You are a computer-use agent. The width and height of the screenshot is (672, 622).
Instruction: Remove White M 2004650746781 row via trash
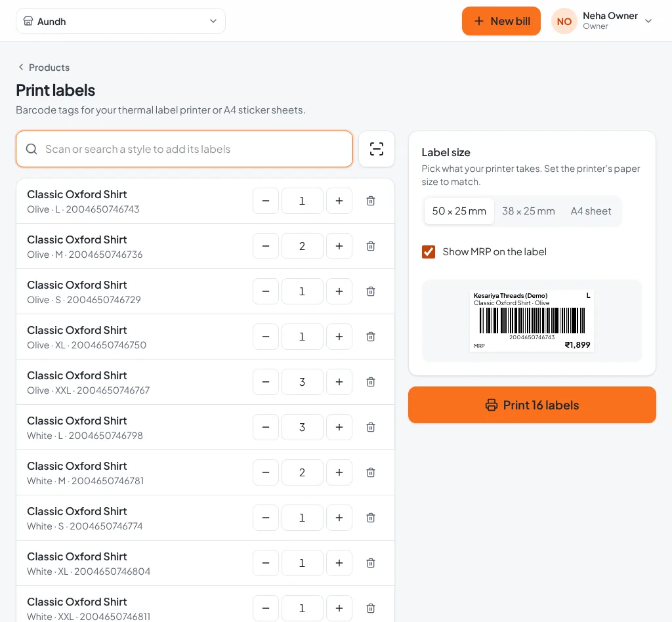click(371, 472)
